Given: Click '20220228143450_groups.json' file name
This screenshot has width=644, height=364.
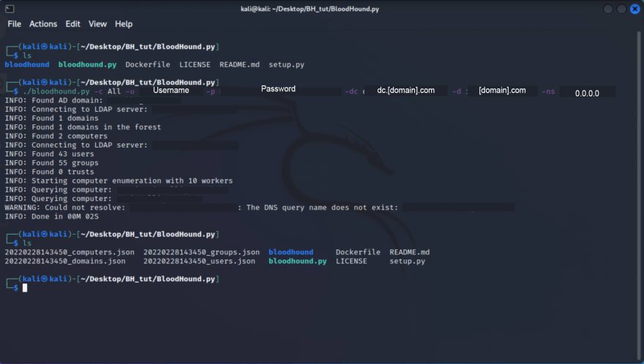Looking at the screenshot, I should (201, 252).
